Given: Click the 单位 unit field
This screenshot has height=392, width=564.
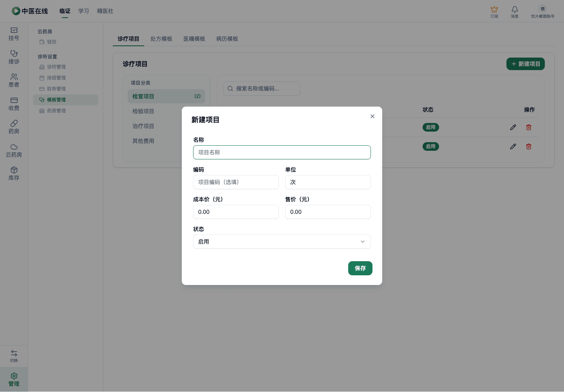Looking at the screenshot, I should coord(328,182).
